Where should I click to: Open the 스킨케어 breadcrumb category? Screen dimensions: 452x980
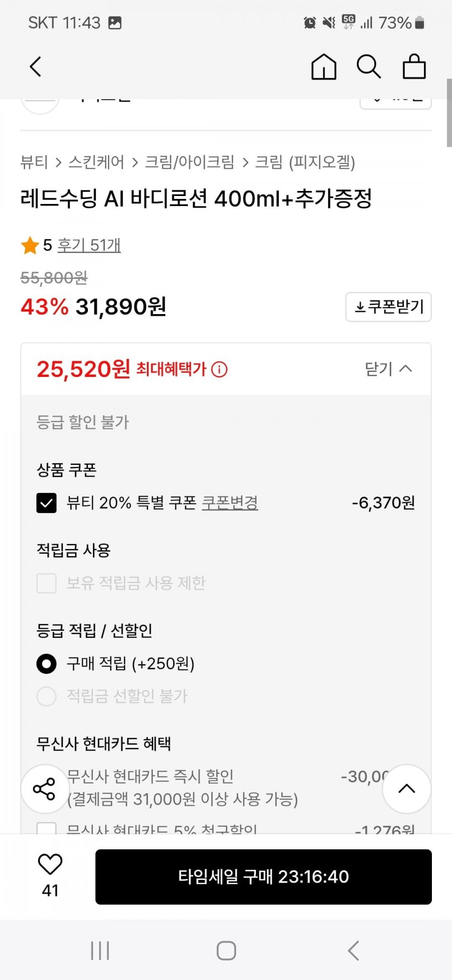pyautogui.click(x=96, y=162)
